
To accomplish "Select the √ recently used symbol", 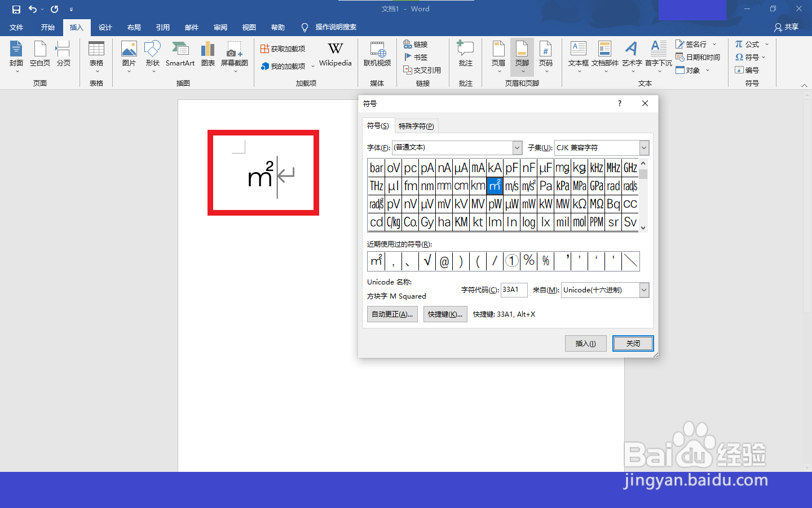I will pyautogui.click(x=427, y=261).
